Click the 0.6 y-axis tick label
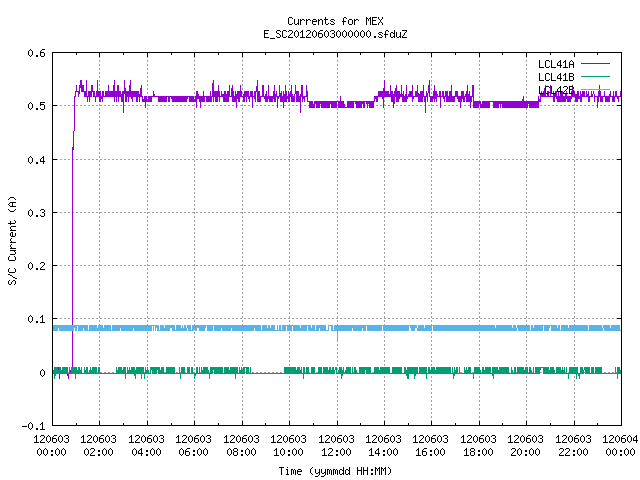This screenshot has height=480, width=640. pos(36,53)
